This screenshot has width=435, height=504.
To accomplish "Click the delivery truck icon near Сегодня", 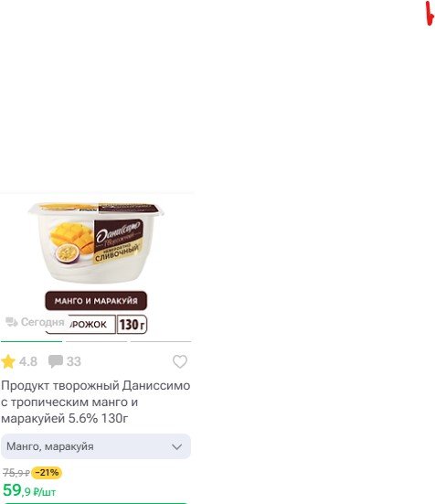I will 12,322.
